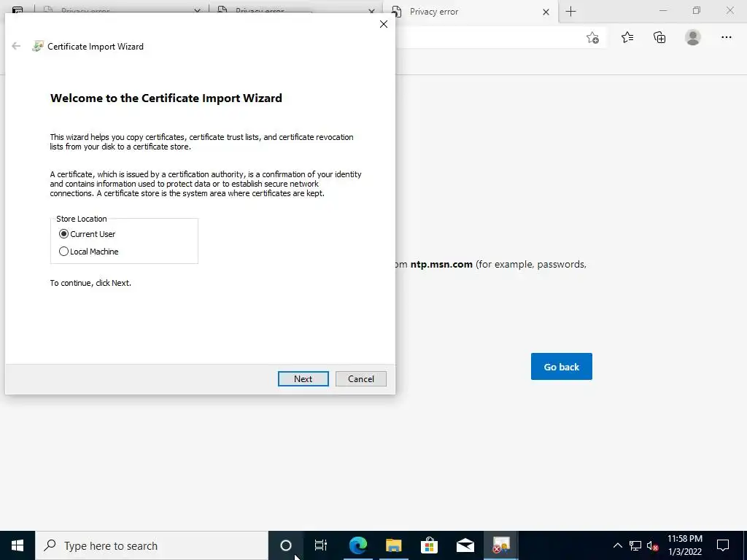Click the certificate app icon on taskbar

click(500, 545)
